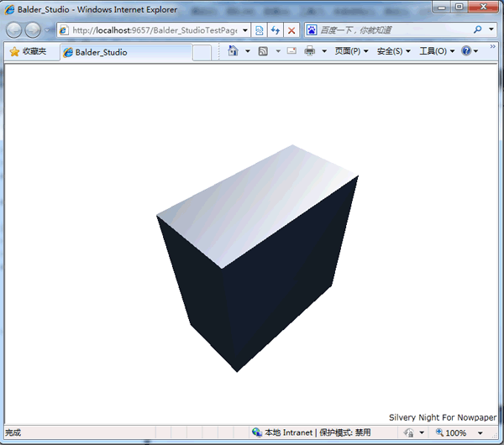Screen dimensions: 504x445
Task: Focus the Baidu search input box
Action: click(394, 30)
